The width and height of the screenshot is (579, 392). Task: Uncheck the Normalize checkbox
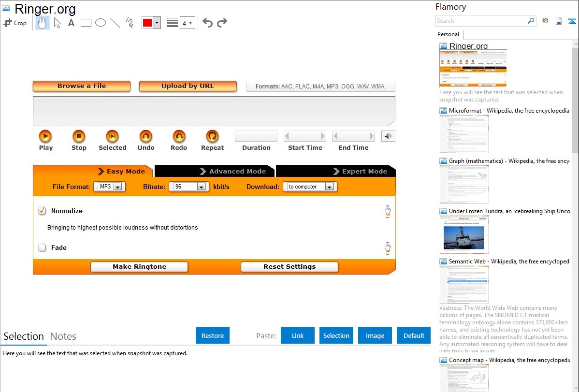[42, 211]
